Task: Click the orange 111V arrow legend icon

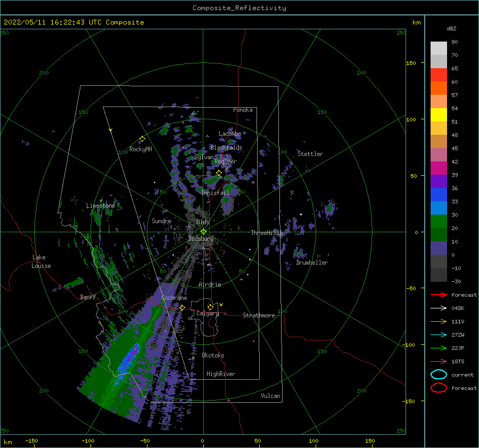Action: tap(439, 321)
